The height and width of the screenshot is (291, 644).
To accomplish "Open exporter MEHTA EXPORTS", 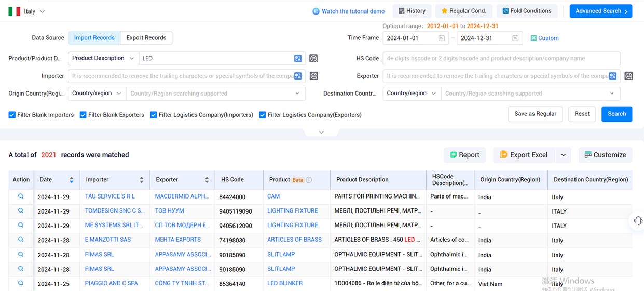I will click(178, 240).
